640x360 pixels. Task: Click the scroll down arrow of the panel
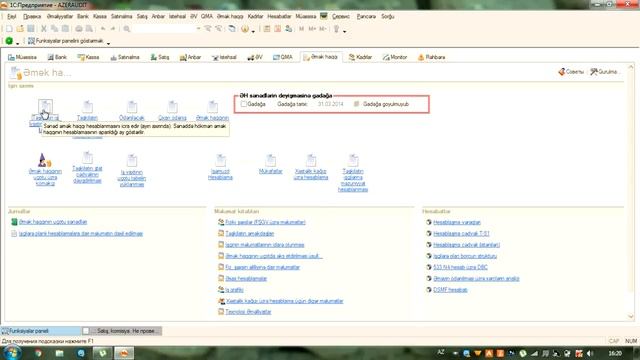pyautogui.click(x=631, y=316)
